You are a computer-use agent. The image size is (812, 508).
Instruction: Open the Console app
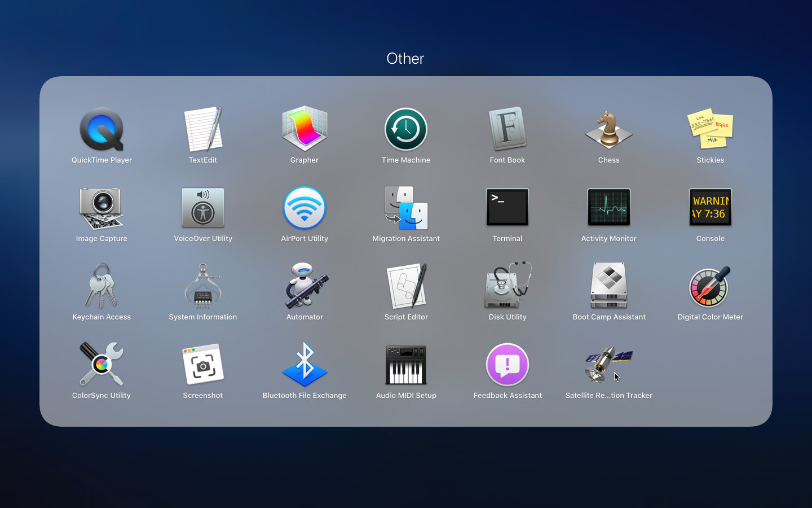pyautogui.click(x=710, y=208)
